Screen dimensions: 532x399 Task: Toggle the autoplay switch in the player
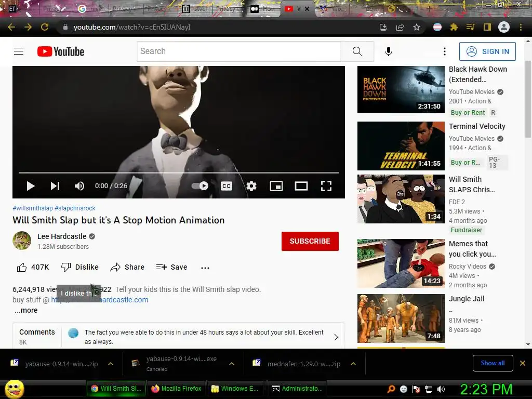tap(200, 186)
